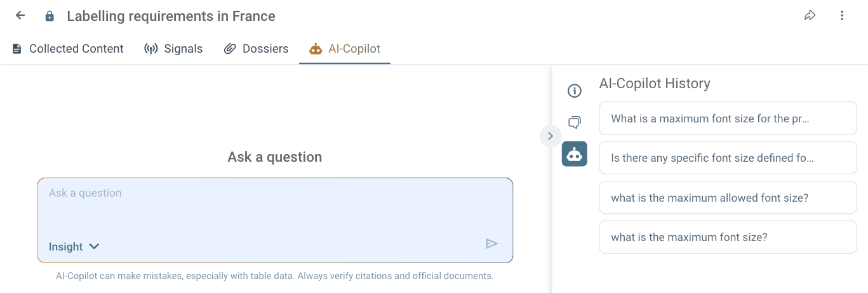868x293 pixels.
Task: Click in the Ask a question field
Action: point(275,209)
